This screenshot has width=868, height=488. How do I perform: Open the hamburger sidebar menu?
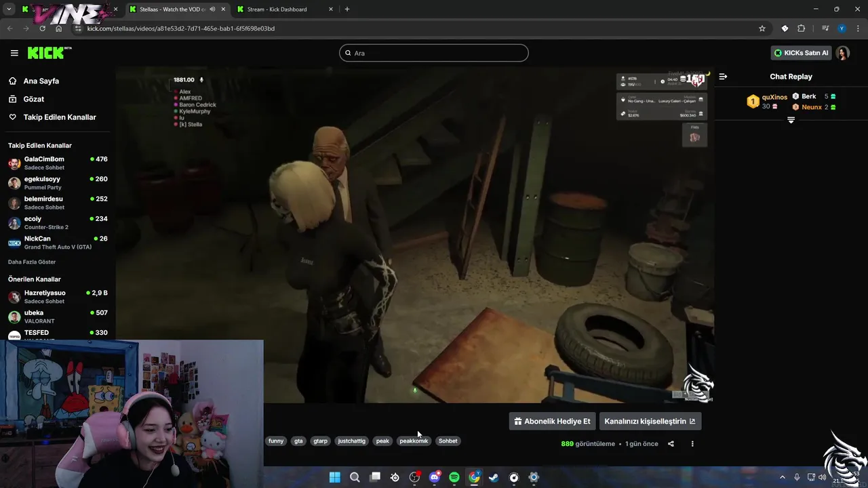pyautogui.click(x=14, y=53)
